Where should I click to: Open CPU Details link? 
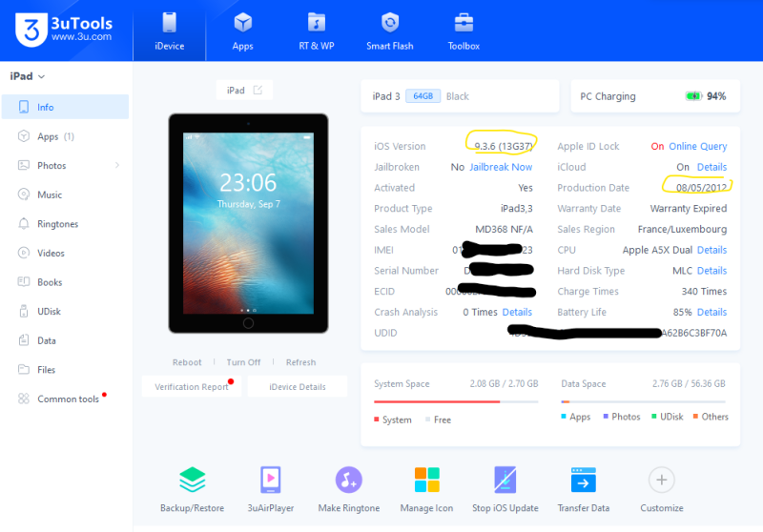click(711, 250)
